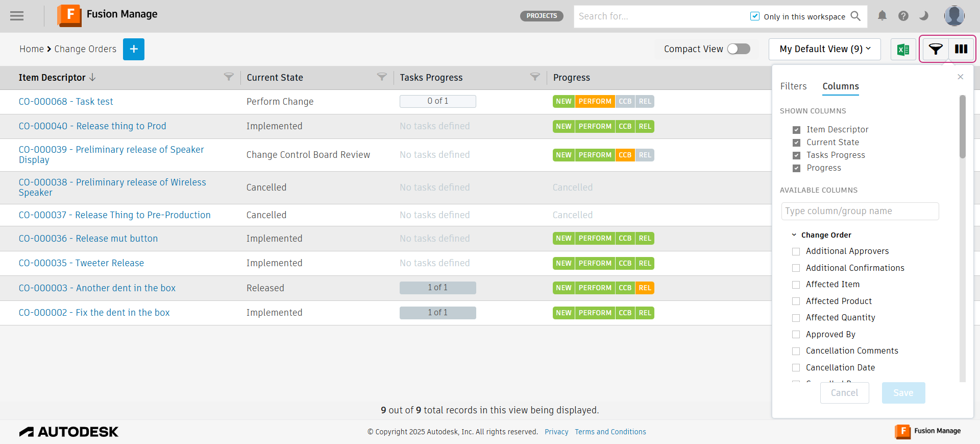Create new change order with plus button
This screenshot has height=444, width=980.
pyautogui.click(x=134, y=49)
